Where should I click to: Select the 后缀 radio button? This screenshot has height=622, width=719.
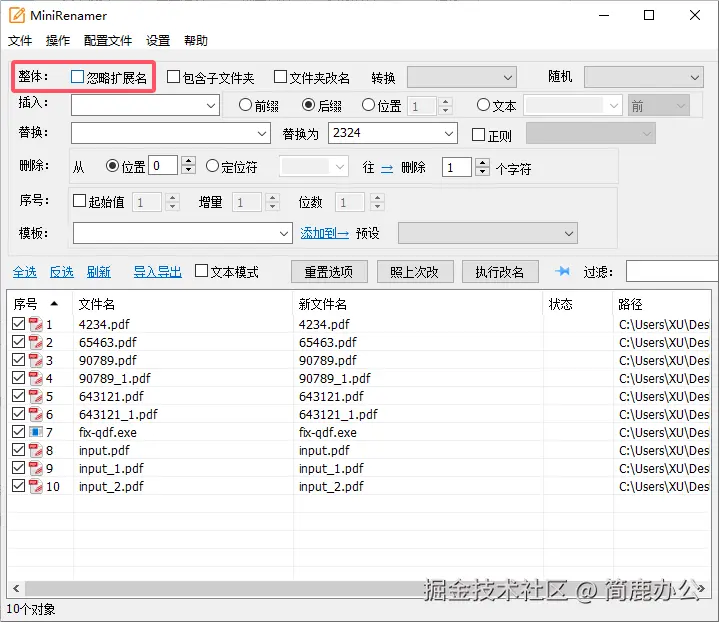tap(309, 105)
